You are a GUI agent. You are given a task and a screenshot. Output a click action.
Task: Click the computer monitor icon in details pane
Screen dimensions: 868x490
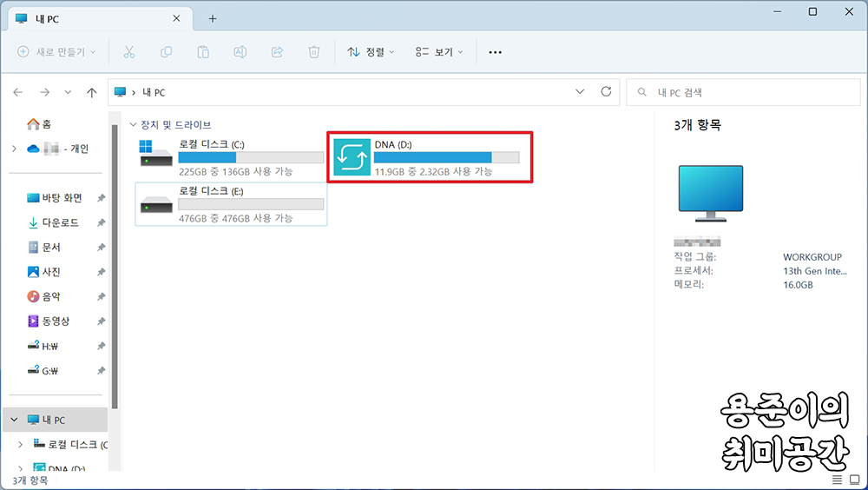711,194
